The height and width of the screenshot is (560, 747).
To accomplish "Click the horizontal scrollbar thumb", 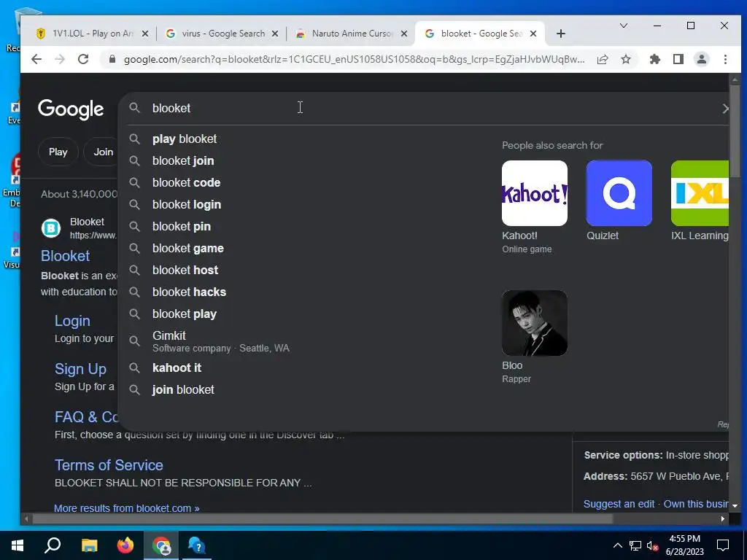I will 322,519.
